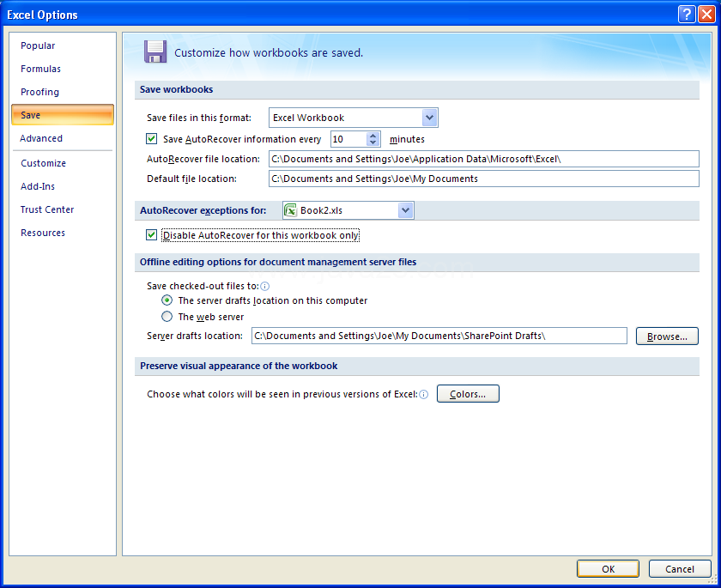Click the AutoRecover minutes number field

[348, 139]
